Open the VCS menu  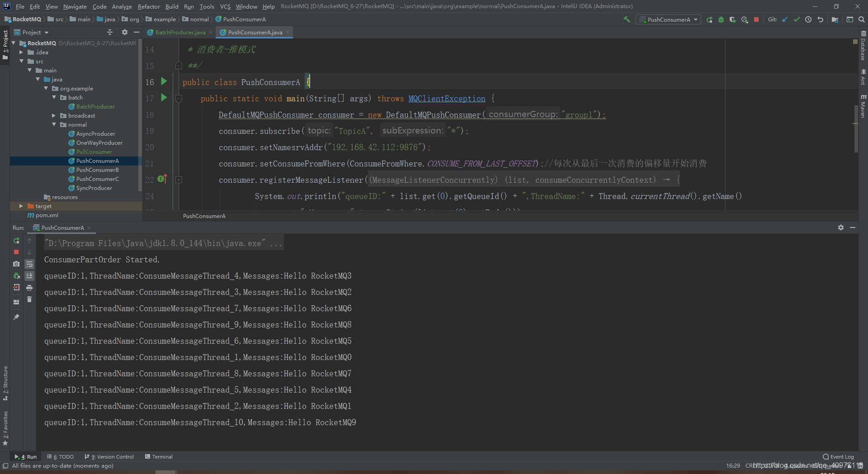(x=225, y=6)
